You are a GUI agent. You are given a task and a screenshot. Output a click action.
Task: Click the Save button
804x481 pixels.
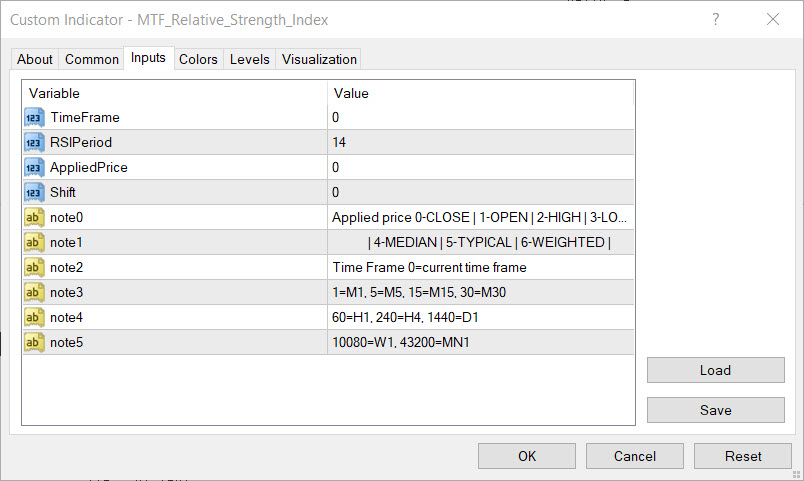(715, 410)
